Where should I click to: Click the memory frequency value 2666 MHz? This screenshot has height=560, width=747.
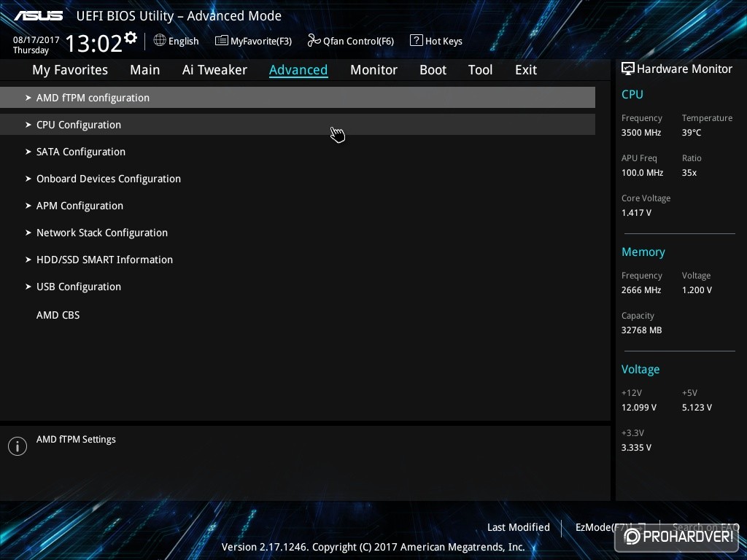pyautogui.click(x=641, y=290)
